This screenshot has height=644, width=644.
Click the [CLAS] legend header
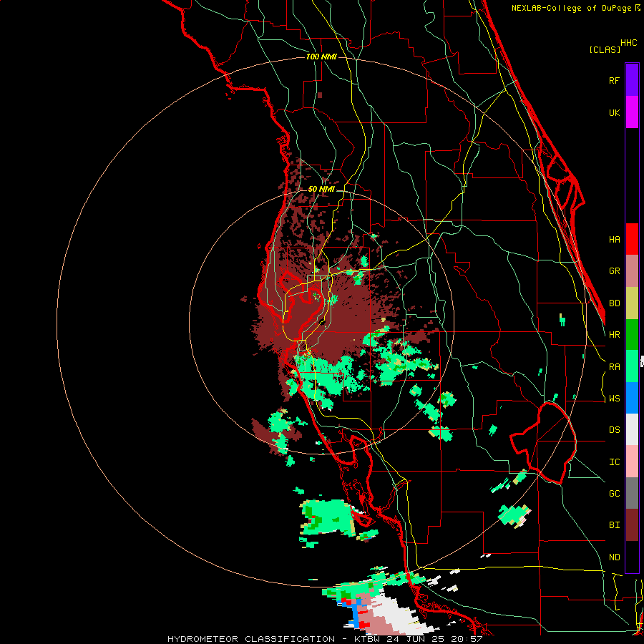pos(605,50)
